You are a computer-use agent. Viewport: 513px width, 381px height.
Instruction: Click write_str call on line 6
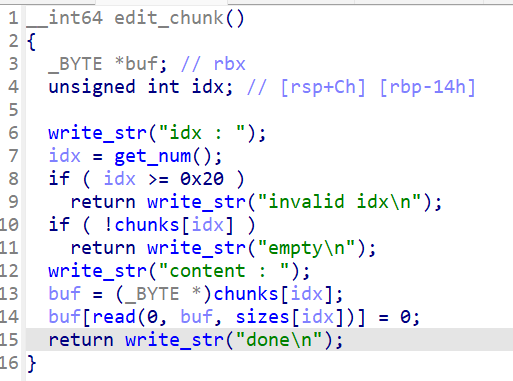(x=97, y=133)
